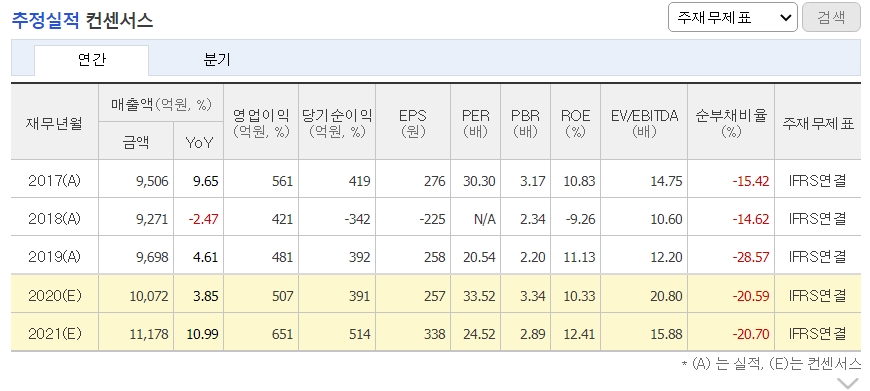Click operating profit value 421
The width and height of the screenshot is (870, 391).
tap(282, 219)
